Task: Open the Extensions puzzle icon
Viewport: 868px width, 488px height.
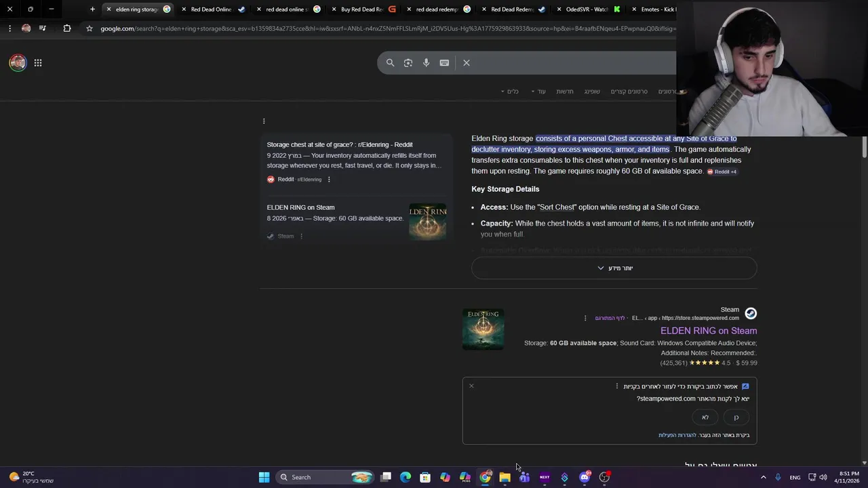Action: (66, 28)
